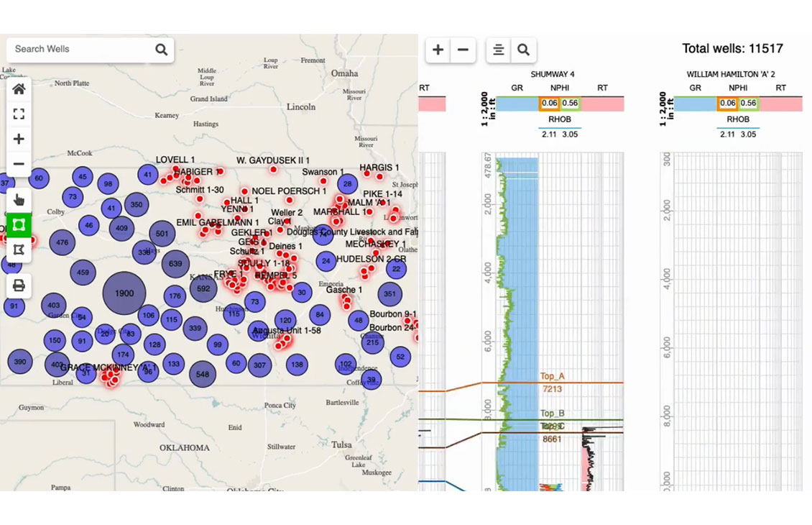Click the Schmitt 1-30 well label
Screen dimensions: 812x525
pos(200,190)
